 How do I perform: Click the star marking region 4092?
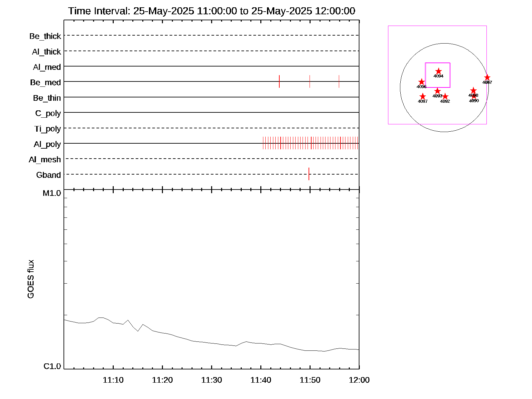click(445, 96)
